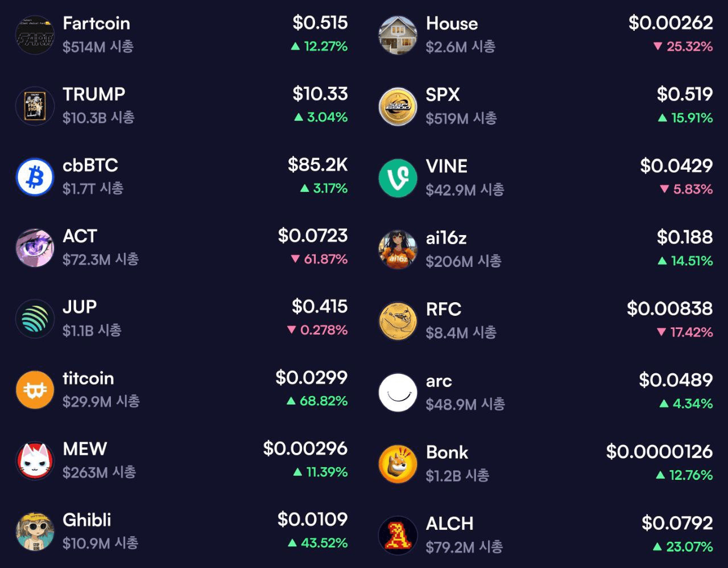This screenshot has width=728, height=568.
Task: Open the Fartcoin token logo
Action: tap(35, 35)
